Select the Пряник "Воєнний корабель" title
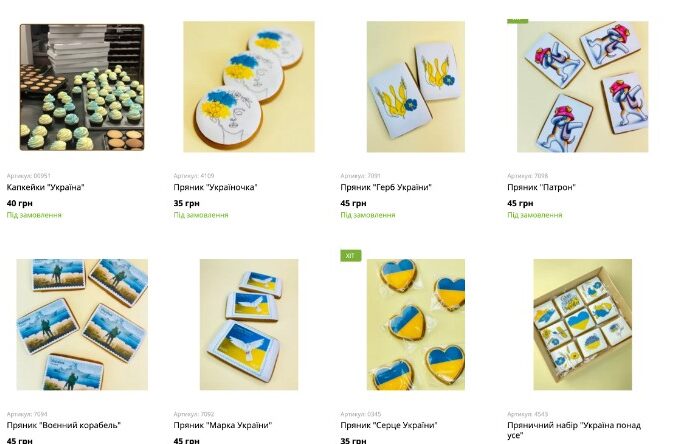 coord(64,426)
